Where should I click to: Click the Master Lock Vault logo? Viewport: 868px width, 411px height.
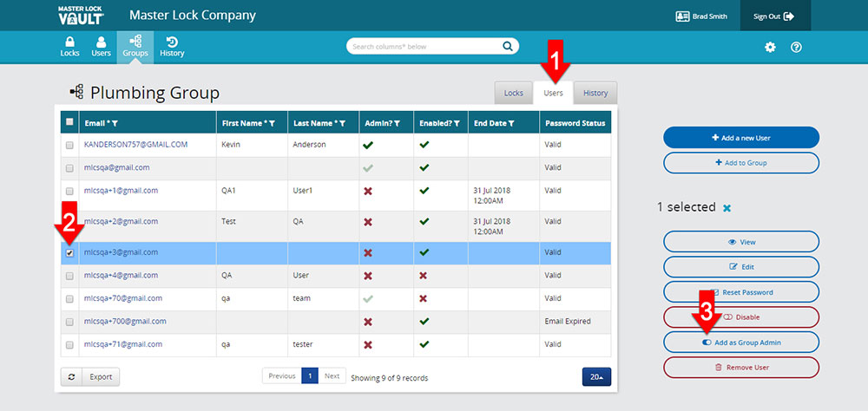pos(81,16)
